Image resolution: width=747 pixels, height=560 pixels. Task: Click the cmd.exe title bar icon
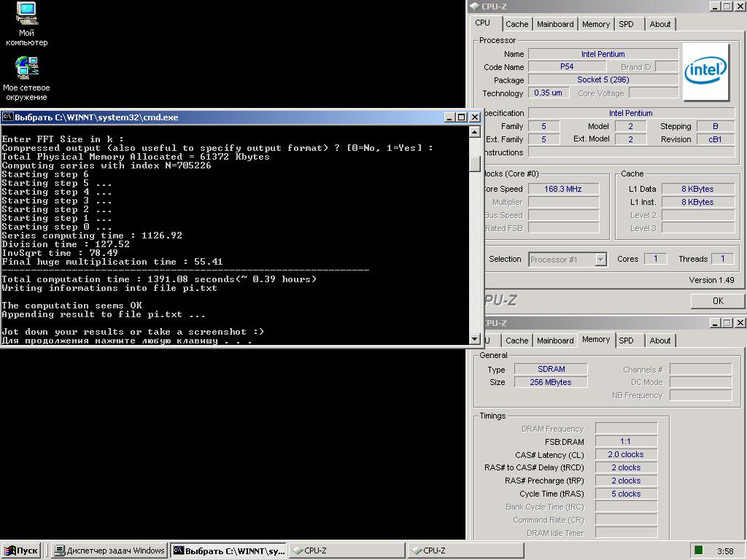(x=7, y=117)
